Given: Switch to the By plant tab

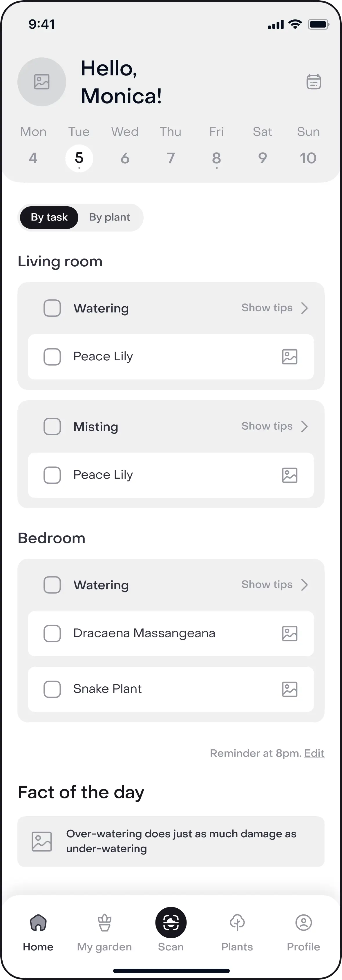Looking at the screenshot, I should point(110,217).
